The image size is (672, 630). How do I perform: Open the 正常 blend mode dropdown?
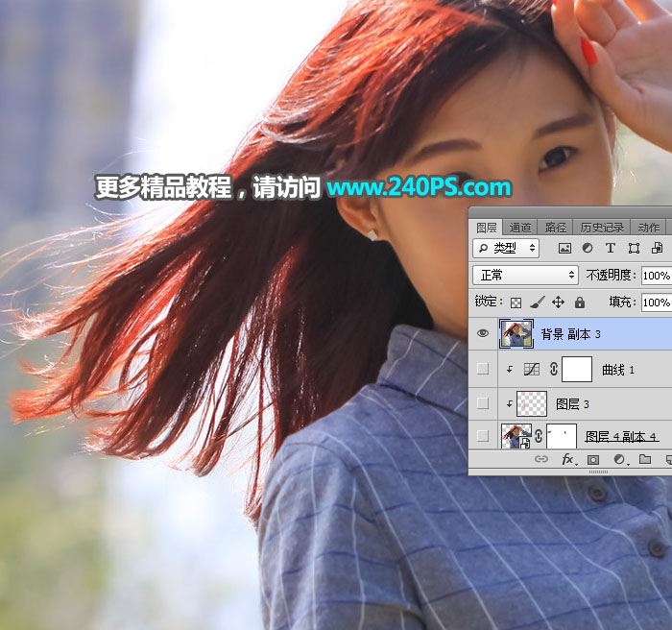point(525,275)
